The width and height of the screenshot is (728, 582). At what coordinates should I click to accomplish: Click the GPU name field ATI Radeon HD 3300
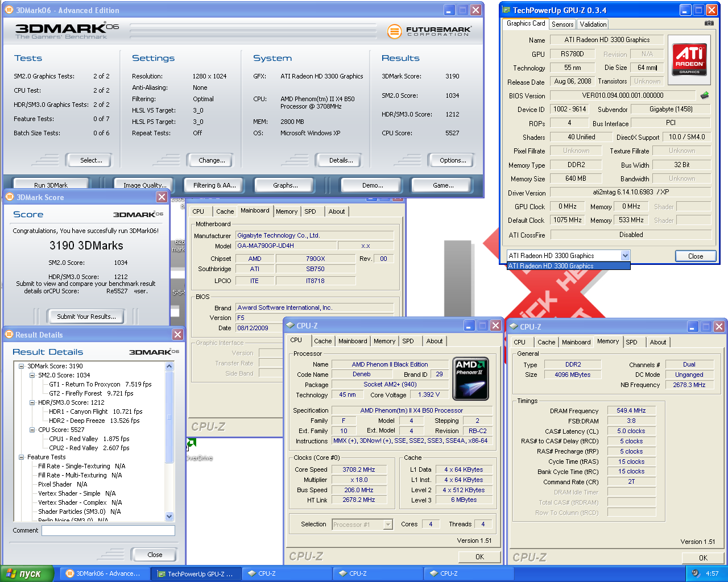point(607,40)
